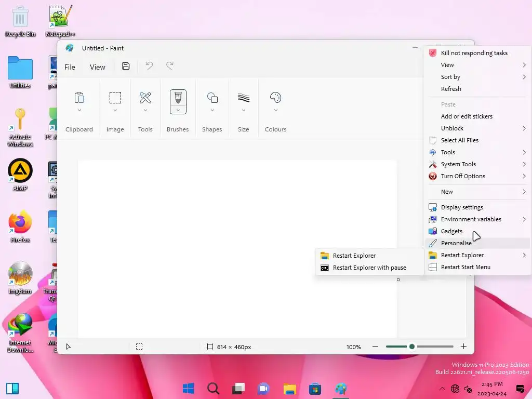Click Restart Explorer with pause
The height and width of the screenshot is (399, 532).
tap(369, 268)
